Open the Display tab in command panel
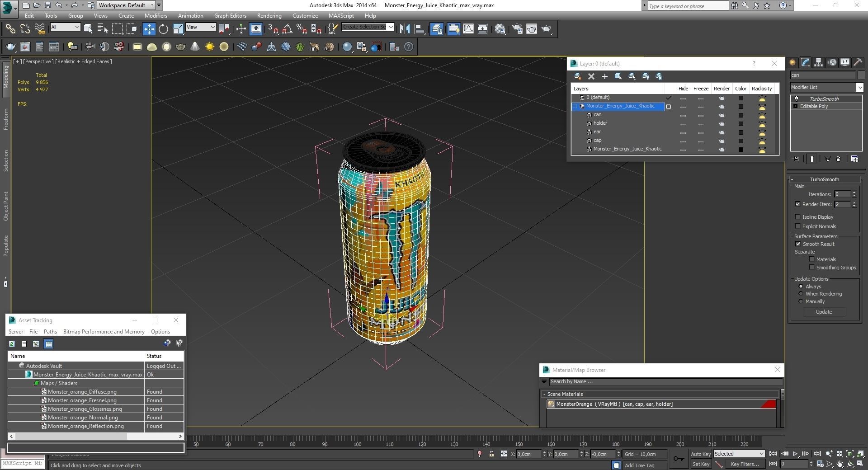Viewport: 868px width, 470px height. click(845, 62)
